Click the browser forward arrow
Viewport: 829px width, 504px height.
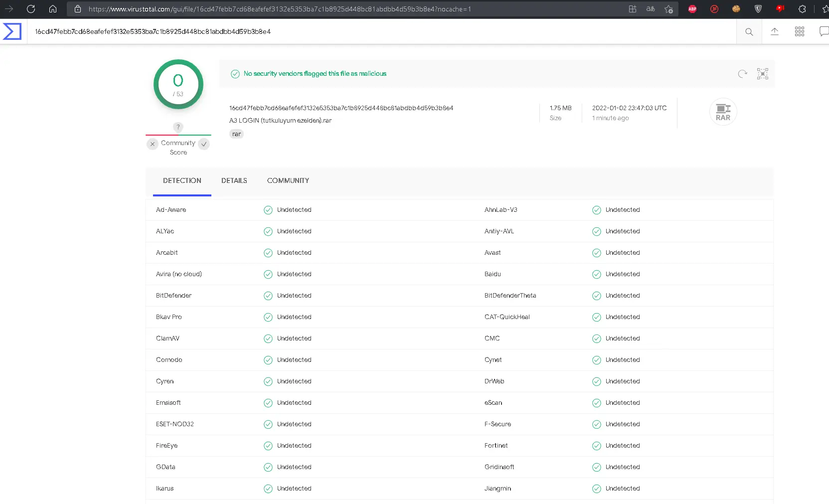9,9
